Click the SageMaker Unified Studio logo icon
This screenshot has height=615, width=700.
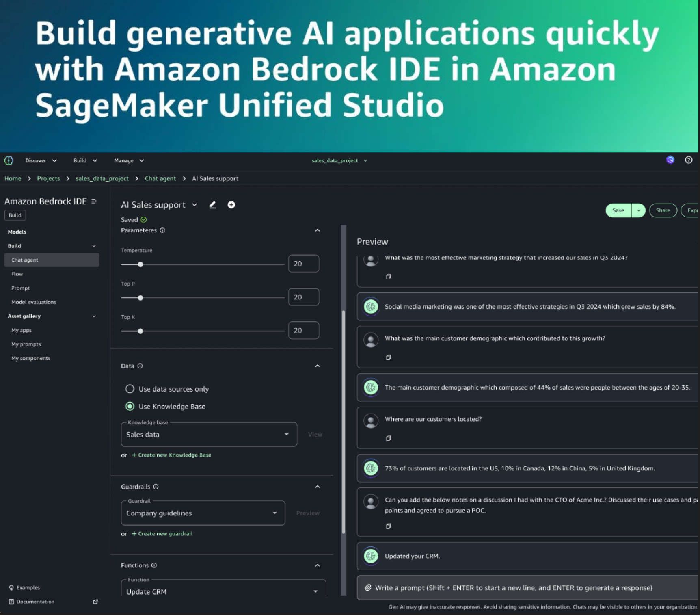point(9,160)
